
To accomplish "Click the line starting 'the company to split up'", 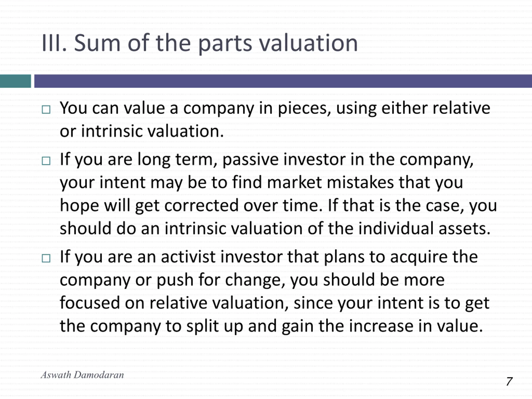I will (272, 326).
